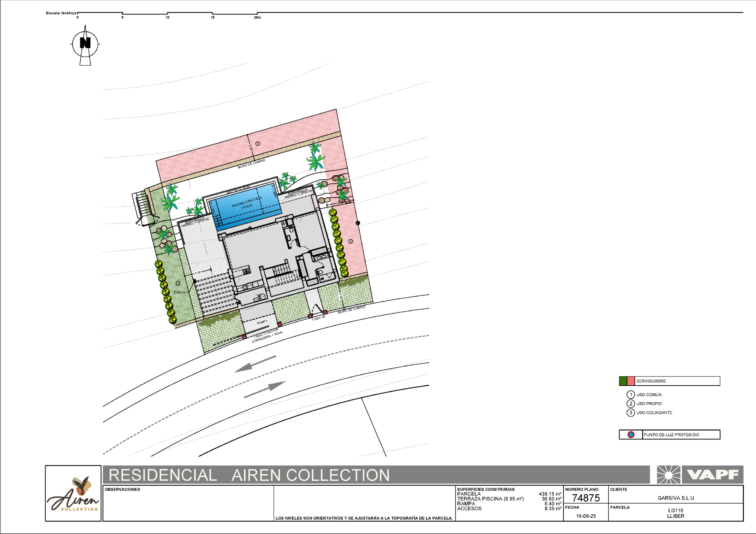Click the blue-red circle Punto de Luz legend icon
This screenshot has width=756, height=534.
point(631,435)
